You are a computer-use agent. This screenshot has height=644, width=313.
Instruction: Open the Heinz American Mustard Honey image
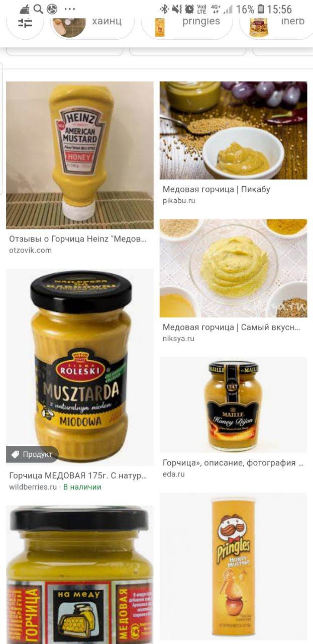(80, 155)
